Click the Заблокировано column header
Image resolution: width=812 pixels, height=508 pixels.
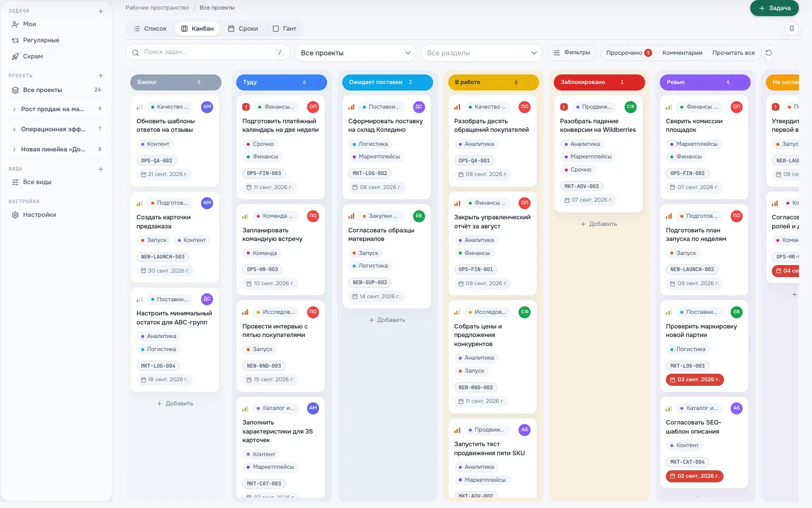point(599,82)
